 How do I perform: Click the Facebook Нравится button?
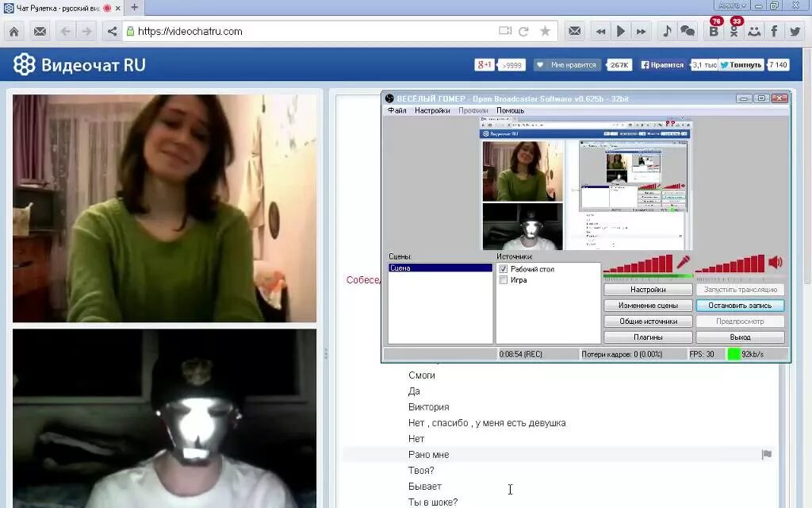pyautogui.click(x=662, y=65)
